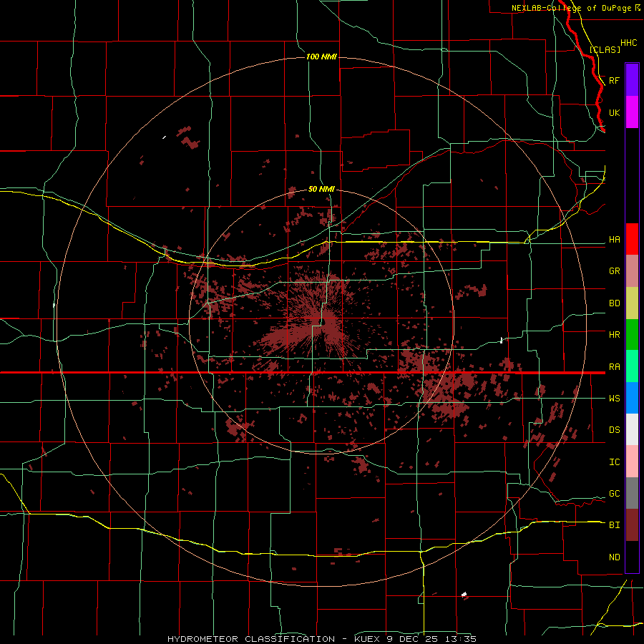Click the NEXLAB-College of DuPage credit text
Image resolution: width=644 pixels, height=644 pixels.
pos(572,8)
